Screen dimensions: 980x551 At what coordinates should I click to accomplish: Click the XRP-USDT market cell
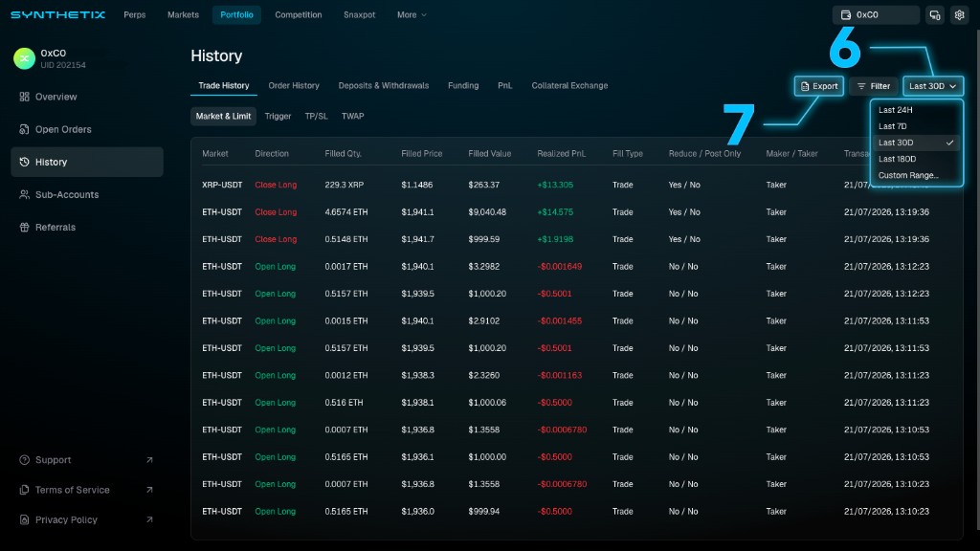[x=222, y=185]
